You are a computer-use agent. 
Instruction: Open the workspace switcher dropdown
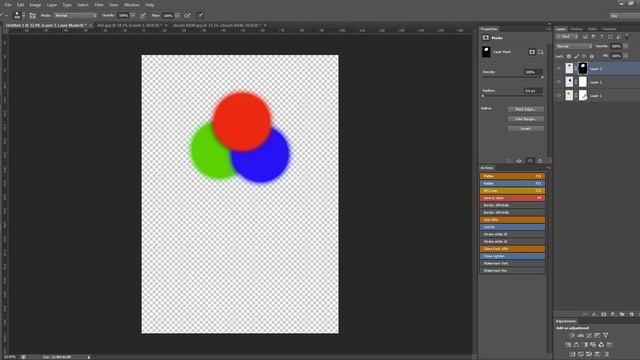(624, 16)
